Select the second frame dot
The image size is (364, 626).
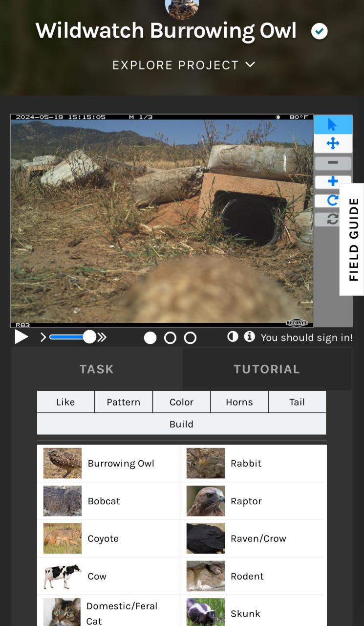[x=170, y=338]
